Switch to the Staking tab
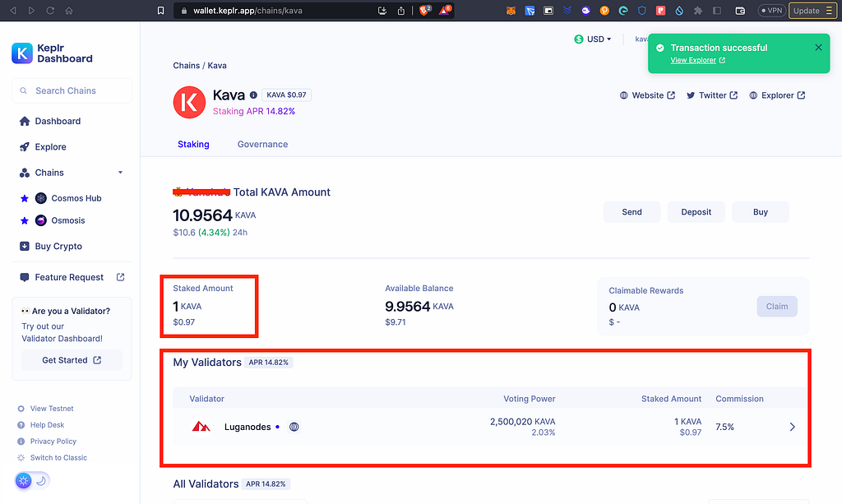This screenshot has width=842, height=504. (x=193, y=145)
